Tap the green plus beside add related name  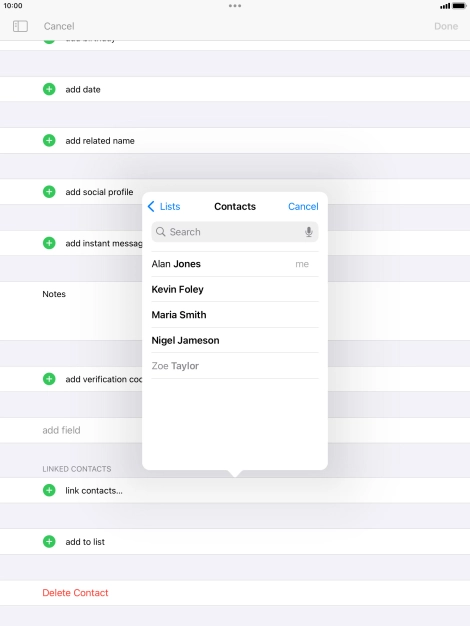tap(49, 141)
